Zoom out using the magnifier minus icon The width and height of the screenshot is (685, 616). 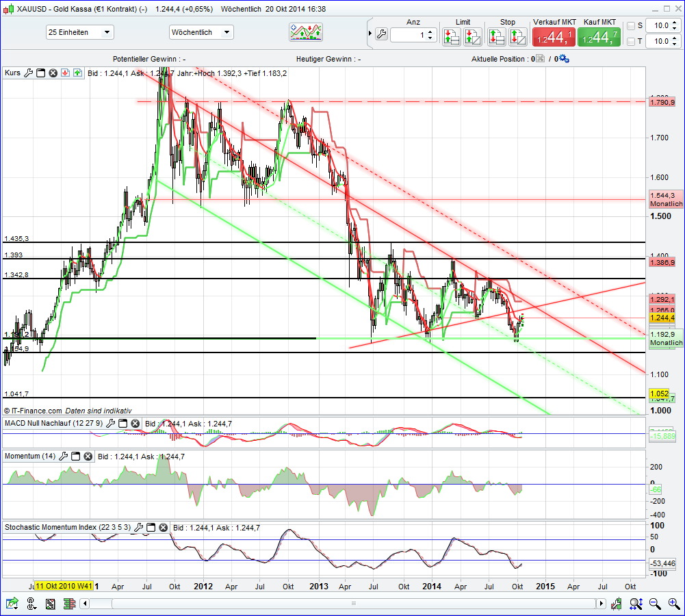tap(654, 604)
